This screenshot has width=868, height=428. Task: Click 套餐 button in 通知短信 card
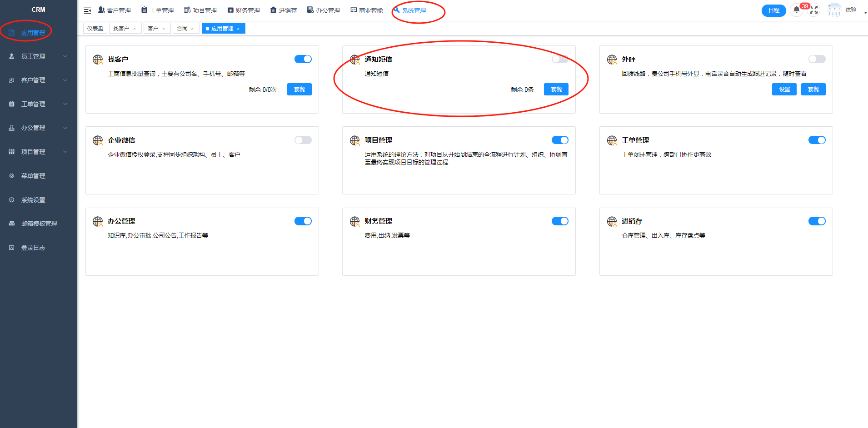556,90
